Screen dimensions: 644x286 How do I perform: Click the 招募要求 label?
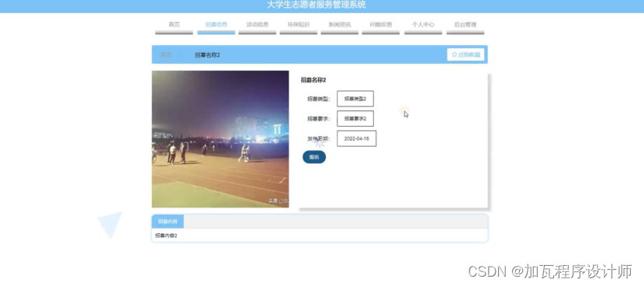318,118
